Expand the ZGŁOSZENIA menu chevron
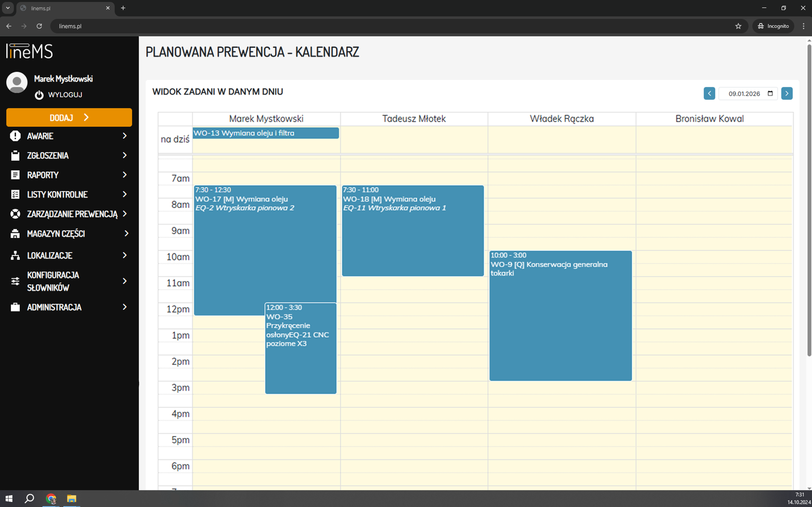Viewport: 812px width, 507px height. pos(125,155)
